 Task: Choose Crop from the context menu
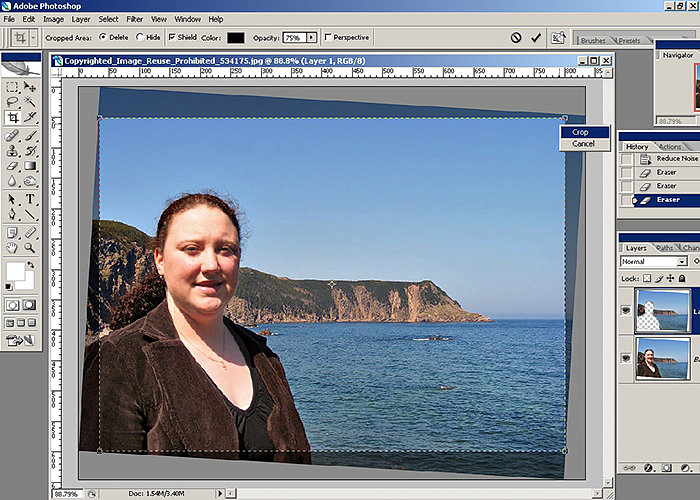[x=585, y=132]
